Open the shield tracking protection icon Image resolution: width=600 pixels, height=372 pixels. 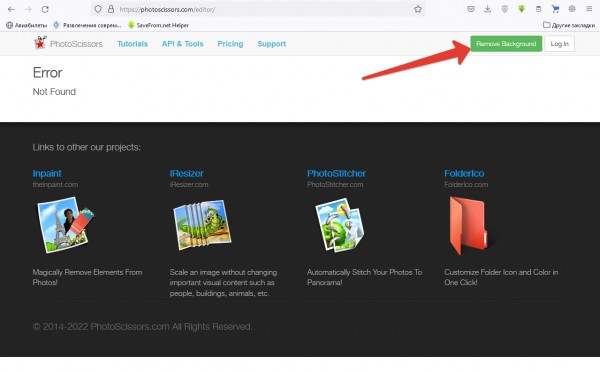click(x=98, y=9)
